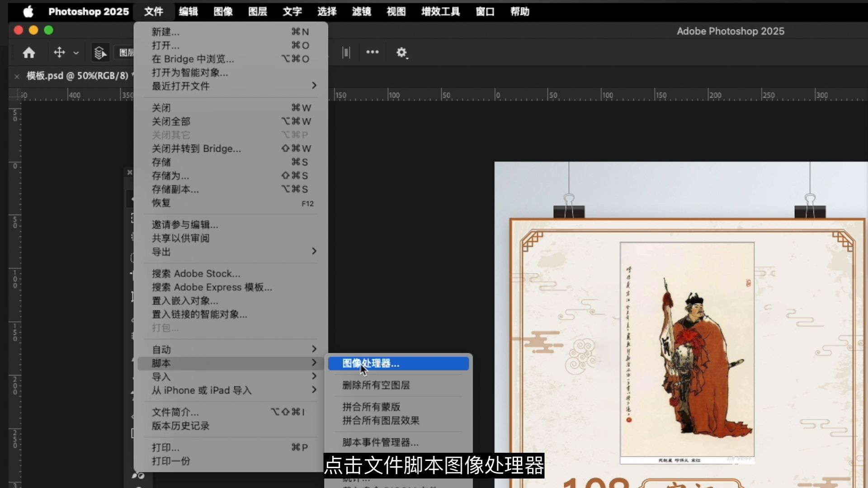Viewport: 868px width, 488px height.
Task: Open the 图像 menu
Action: click(223, 11)
